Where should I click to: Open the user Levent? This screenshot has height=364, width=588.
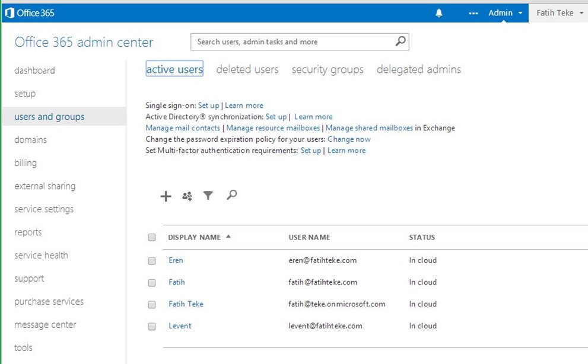click(180, 326)
